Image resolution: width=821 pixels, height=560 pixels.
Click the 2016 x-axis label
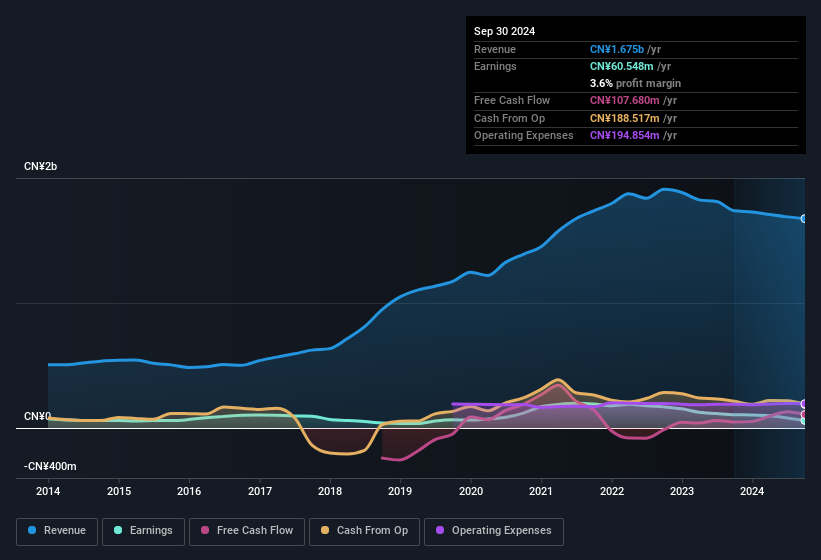point(189,491)
